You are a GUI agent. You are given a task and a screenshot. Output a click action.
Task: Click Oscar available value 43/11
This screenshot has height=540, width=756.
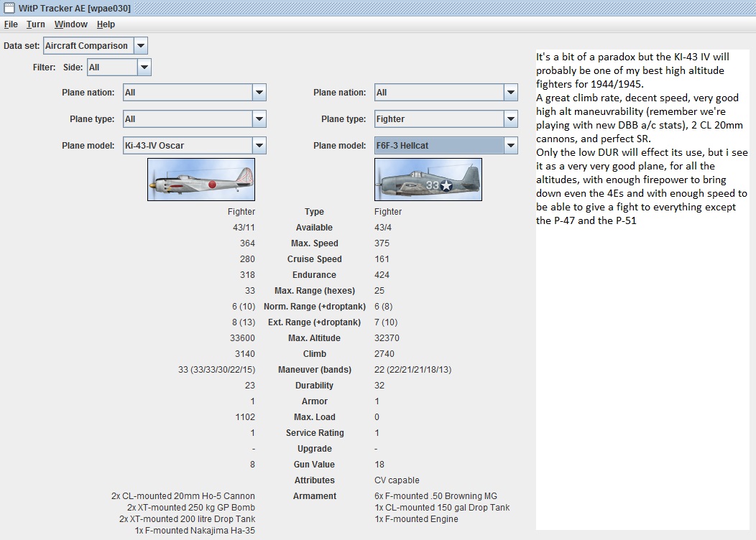coord(244,228)
